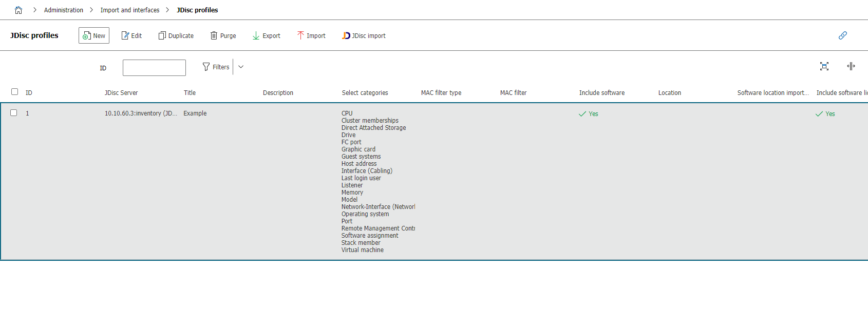This screenshot has width=868, height=326.
Task: Click the column width adjust icon
Action: pos(851,66)
